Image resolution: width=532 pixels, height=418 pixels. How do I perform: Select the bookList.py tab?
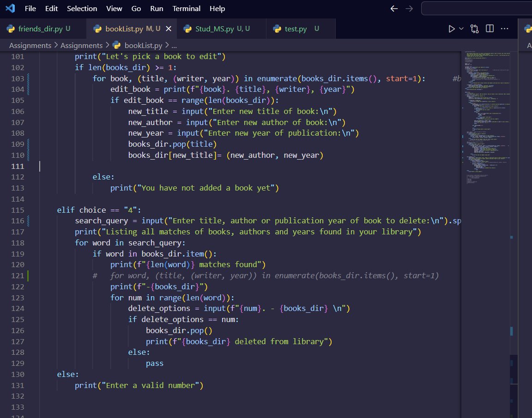pyautogui.click(x=133, y=29)
